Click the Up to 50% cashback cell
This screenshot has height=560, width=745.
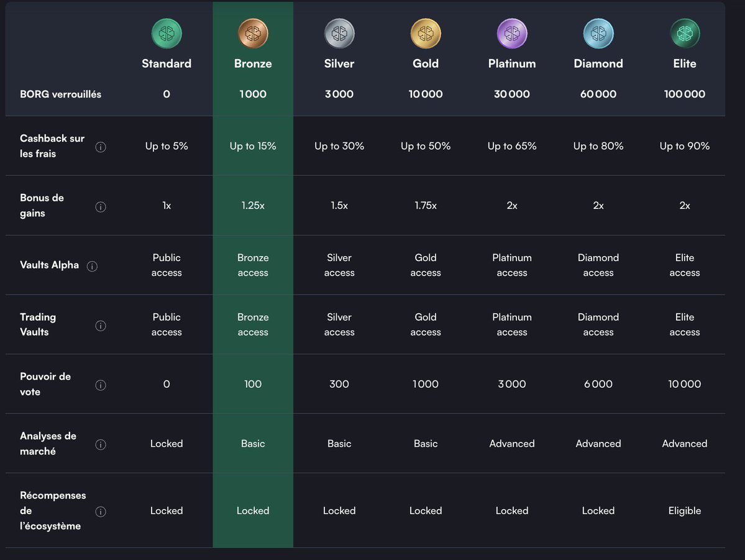click(426, 146)
